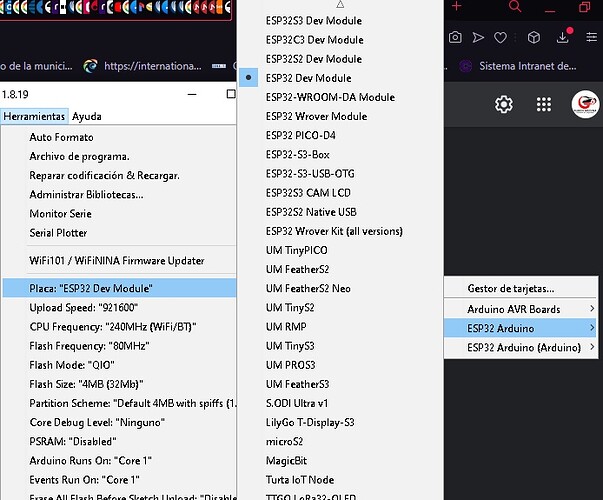Open the Sistema Intranet de... bookmark
The image size is (603, 500).
(519, 66)
